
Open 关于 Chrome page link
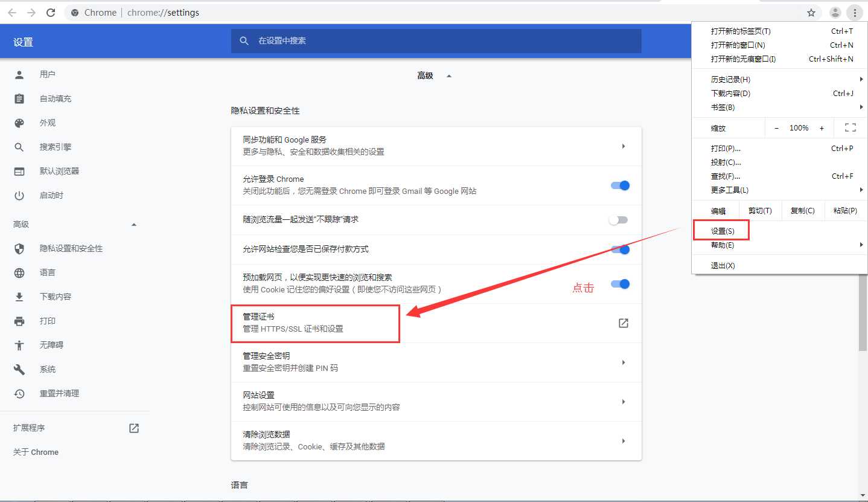click(x=36, y=452)
